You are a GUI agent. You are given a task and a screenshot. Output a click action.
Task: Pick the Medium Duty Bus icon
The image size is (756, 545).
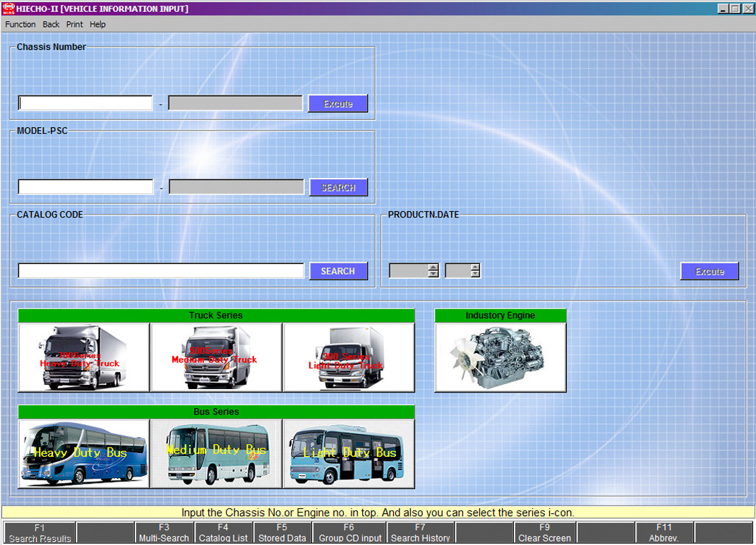(x=216, y=453)
